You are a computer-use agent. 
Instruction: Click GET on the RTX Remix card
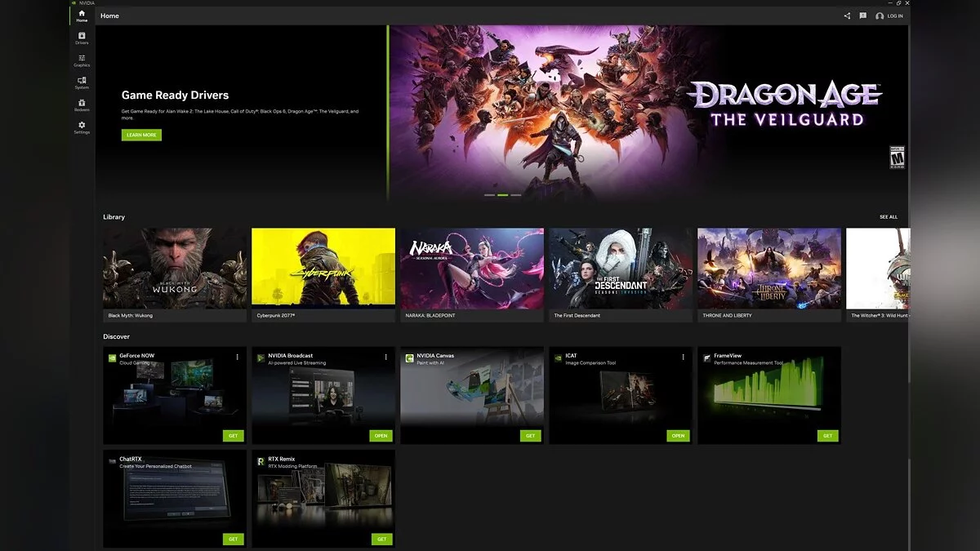(382, 539)
